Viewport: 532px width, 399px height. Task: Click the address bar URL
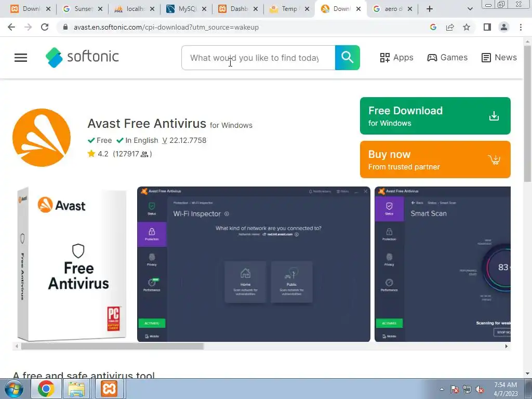[x=166, y=28]
